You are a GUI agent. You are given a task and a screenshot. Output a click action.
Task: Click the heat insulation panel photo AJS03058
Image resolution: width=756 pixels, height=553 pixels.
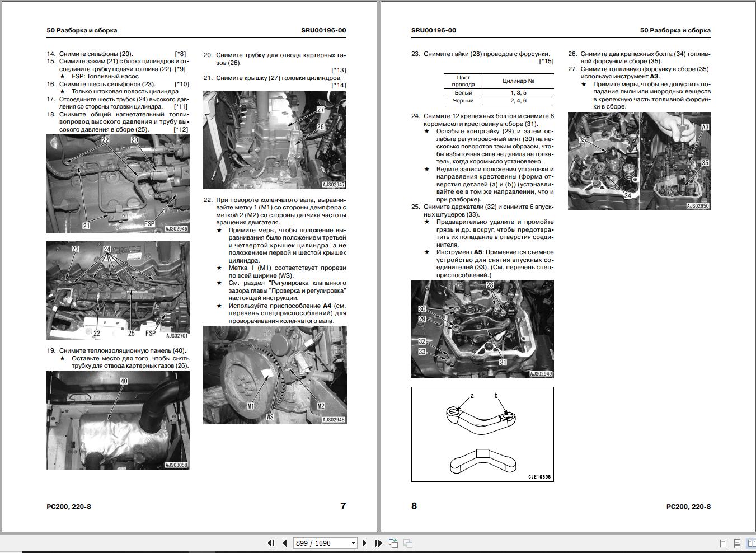118,420
